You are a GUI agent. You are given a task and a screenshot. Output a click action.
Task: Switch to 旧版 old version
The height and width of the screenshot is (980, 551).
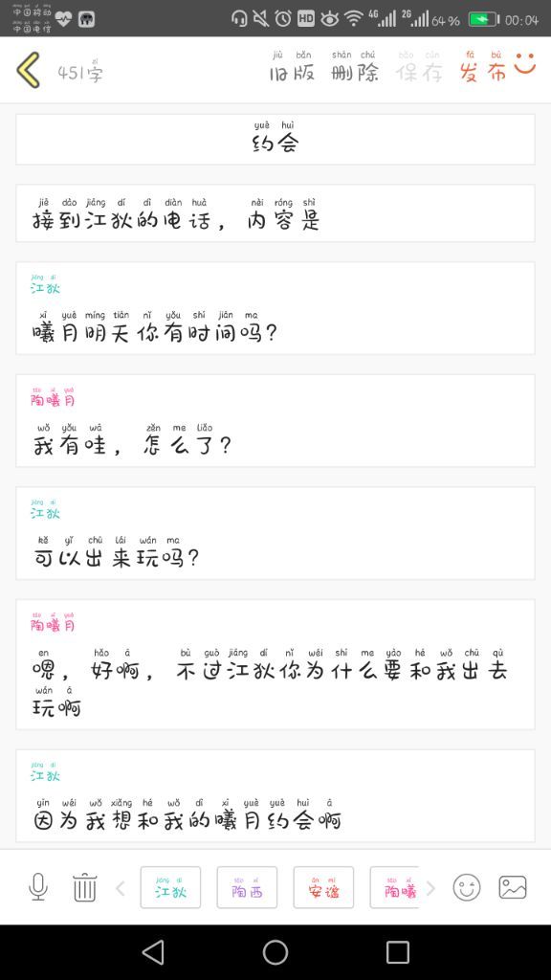point(292,67)
